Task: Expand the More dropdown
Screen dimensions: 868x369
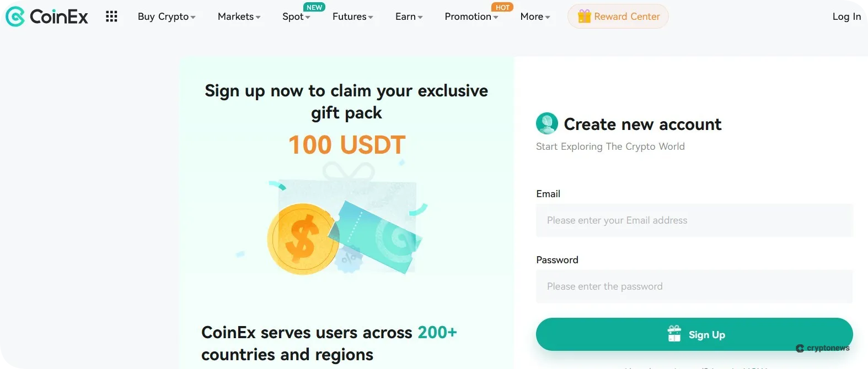Action: coord(531,17)
